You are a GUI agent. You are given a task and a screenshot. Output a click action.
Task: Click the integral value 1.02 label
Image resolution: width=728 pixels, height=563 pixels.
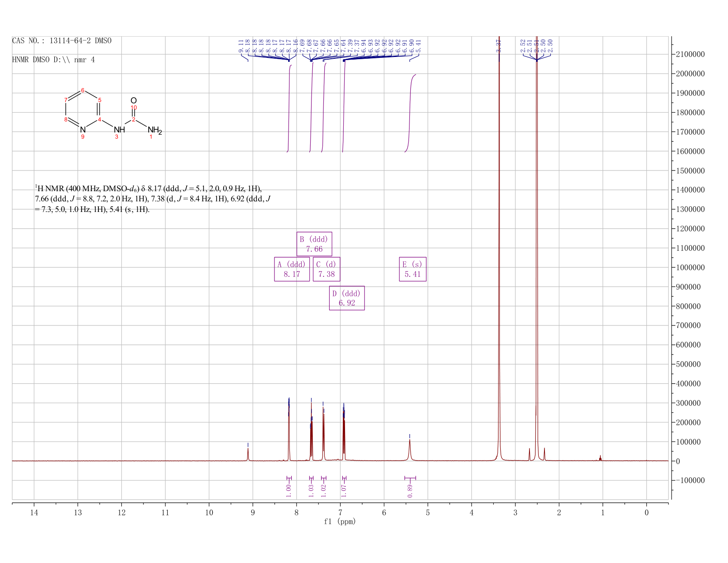pos(323,490)
